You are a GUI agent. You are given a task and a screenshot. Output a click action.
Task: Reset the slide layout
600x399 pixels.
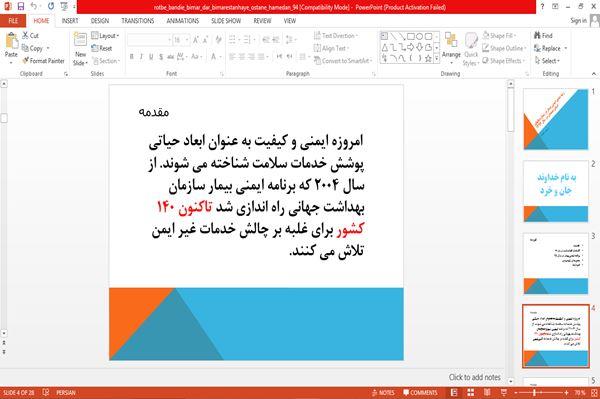click(x=102, y=48)
